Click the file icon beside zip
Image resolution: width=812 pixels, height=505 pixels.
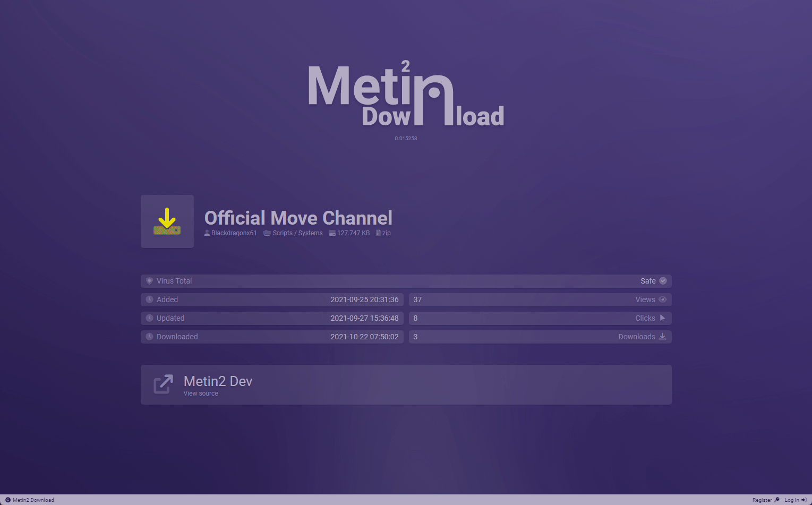(x=378, y=233)
